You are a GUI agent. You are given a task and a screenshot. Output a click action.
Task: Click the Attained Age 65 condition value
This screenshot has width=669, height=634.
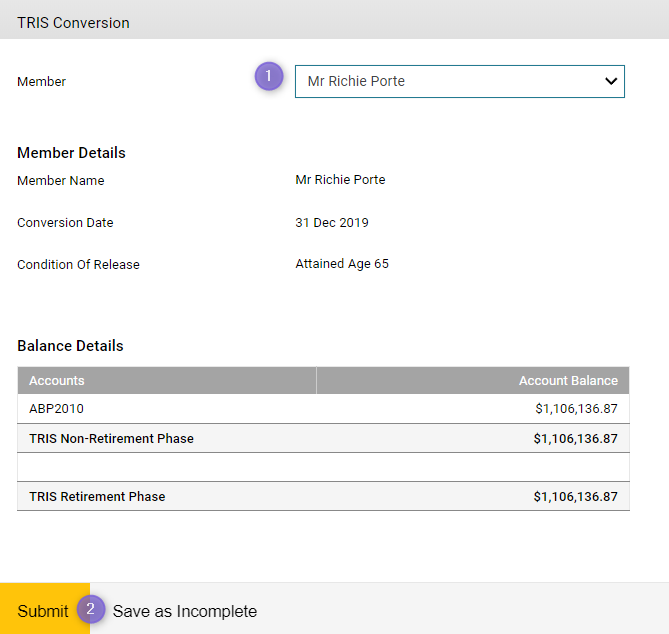[x=342, y=264]
